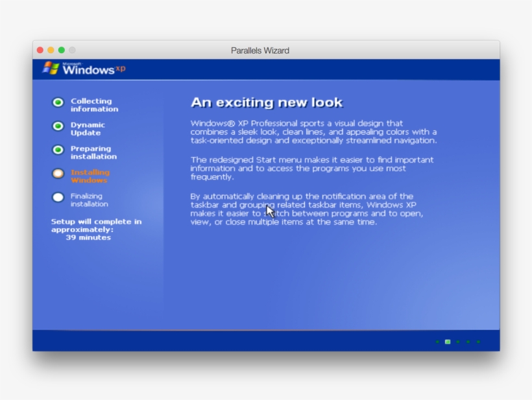This screenshot has height=400, width=532.
Task: Click the Finalizing installation step indicator
Action: [x=58, y=197]
